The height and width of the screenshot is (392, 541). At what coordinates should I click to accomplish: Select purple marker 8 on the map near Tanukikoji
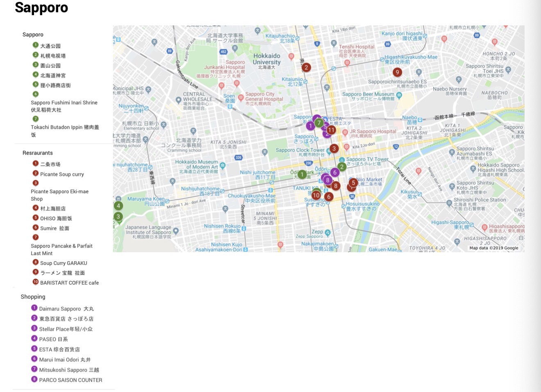(x=327, y=180)
